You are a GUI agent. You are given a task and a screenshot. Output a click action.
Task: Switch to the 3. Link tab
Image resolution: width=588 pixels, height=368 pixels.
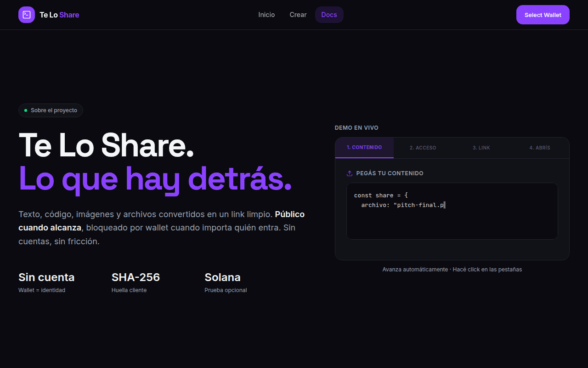pyautogui.click(x=481, y=148)
